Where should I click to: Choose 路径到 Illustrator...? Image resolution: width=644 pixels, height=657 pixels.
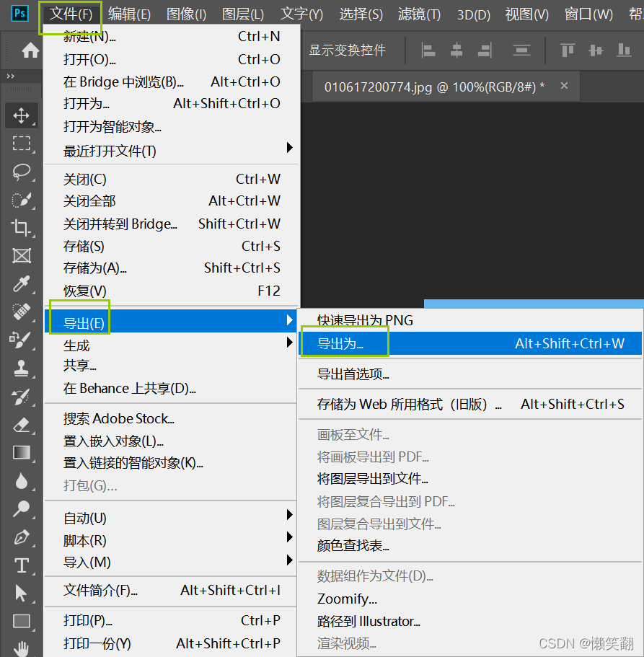click(470, 621)
